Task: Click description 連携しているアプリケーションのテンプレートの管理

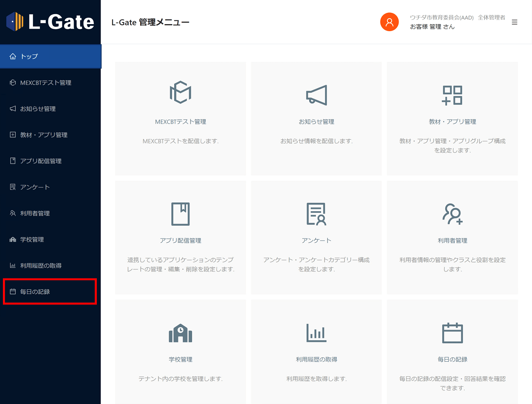Action: 180,265
